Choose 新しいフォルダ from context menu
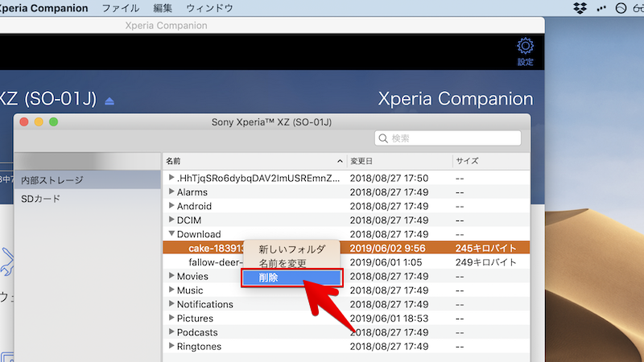The height and width of the screenshot is (362, 644). [x=292, y=249]
